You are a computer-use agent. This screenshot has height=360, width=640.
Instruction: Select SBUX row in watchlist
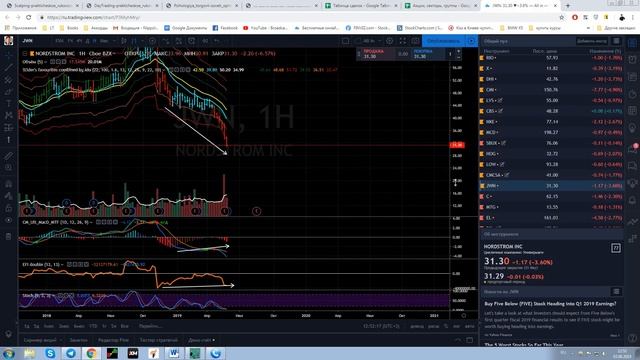pyautogui.click(x=552, y=143)
